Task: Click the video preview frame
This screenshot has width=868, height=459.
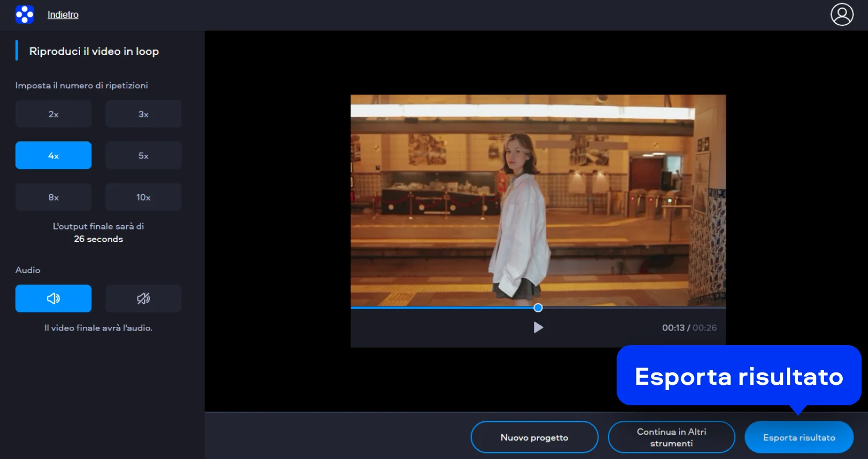Action: click(538, 200)
